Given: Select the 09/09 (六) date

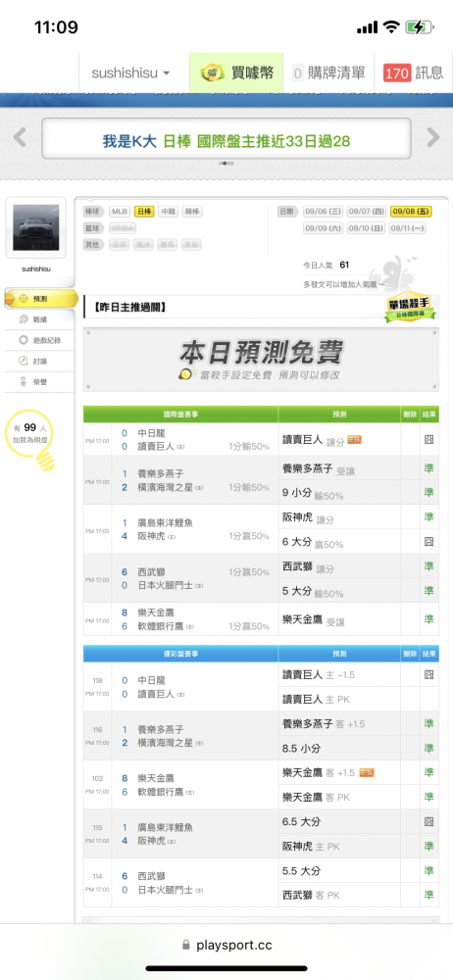Looking at the screenshot, I should (323, 228).
